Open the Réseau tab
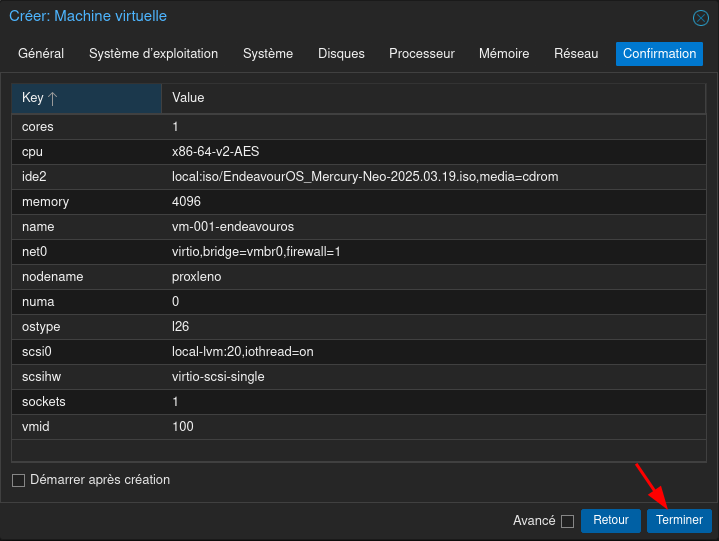The height and width of the screenshot is (541, 719). (x=576, y=54)
